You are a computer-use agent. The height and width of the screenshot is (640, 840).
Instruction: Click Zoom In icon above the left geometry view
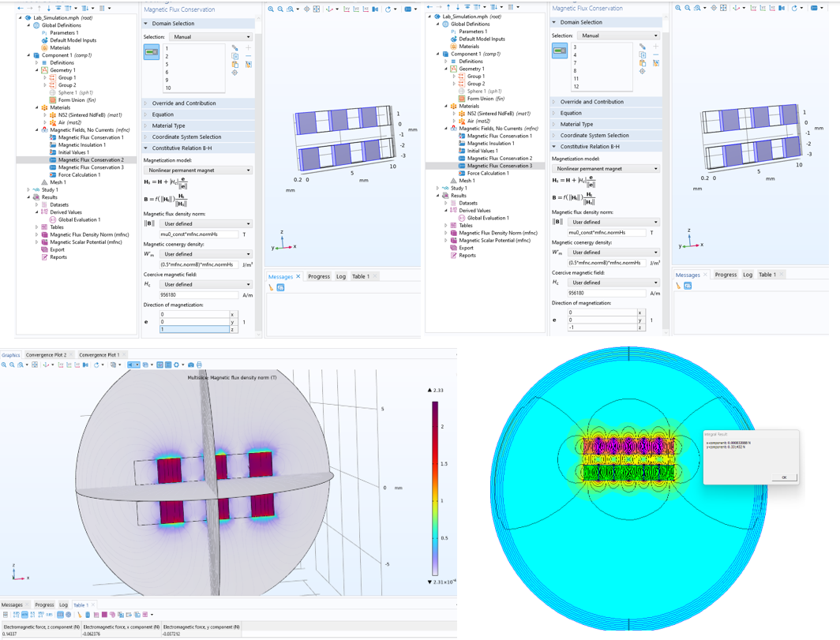[x=271, y=9]
